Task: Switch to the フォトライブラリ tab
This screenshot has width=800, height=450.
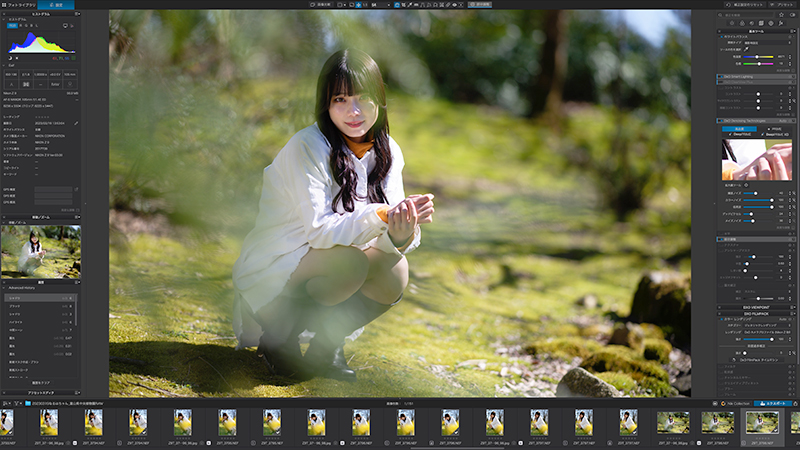Action: [19, 5]
